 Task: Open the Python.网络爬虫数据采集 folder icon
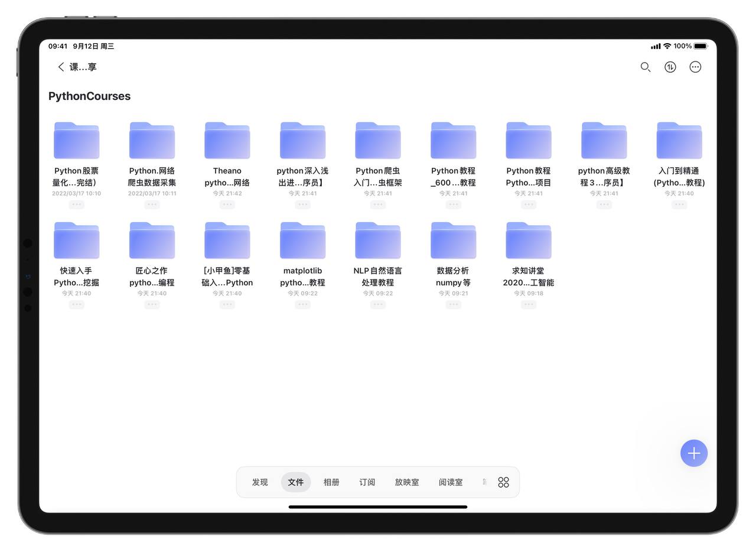152,141
